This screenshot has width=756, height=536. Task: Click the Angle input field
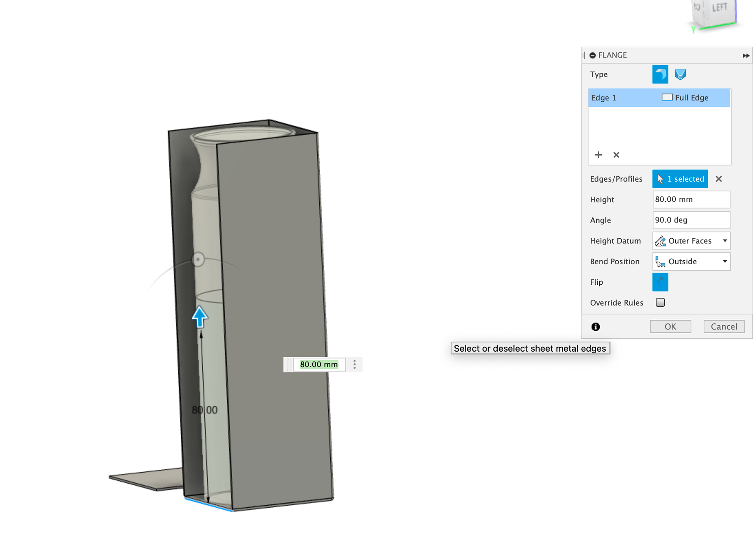(691, 220)
